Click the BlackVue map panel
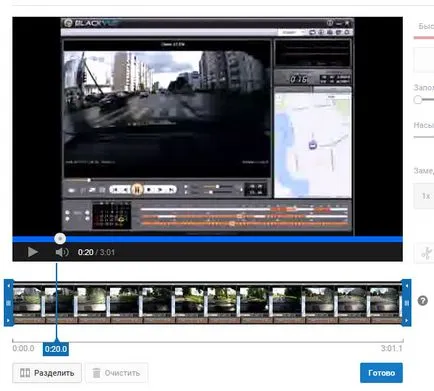The image size is (434, 391). [313, 144]
